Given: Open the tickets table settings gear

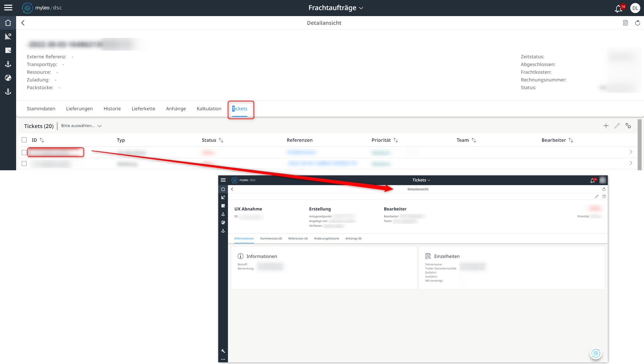Looking at the screenshot, I should tap(628, 126).
